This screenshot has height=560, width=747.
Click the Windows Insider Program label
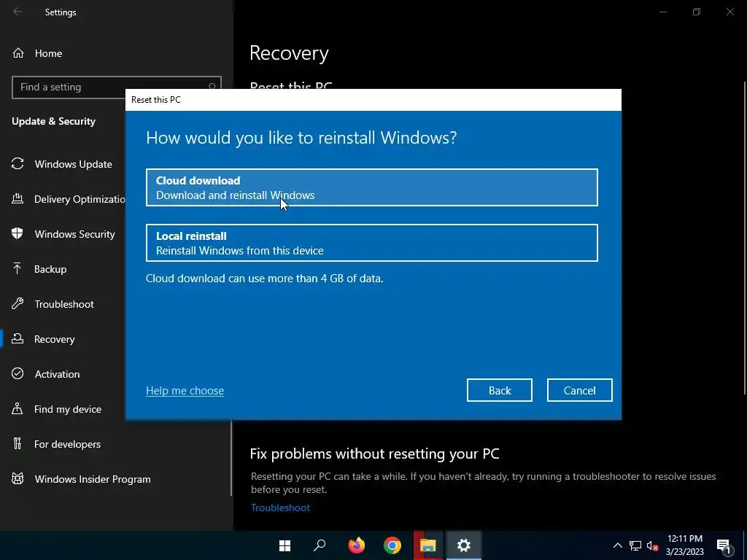[93, 479]
